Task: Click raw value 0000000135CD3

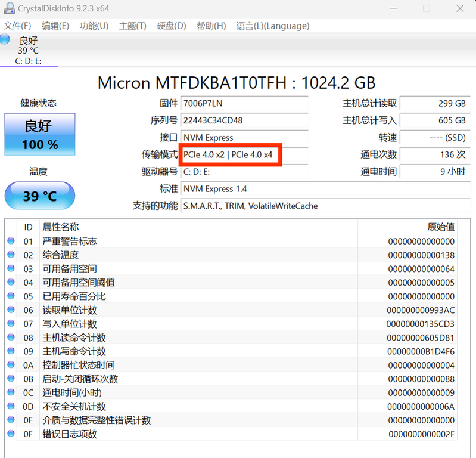Action: click(x=421, y=324)
